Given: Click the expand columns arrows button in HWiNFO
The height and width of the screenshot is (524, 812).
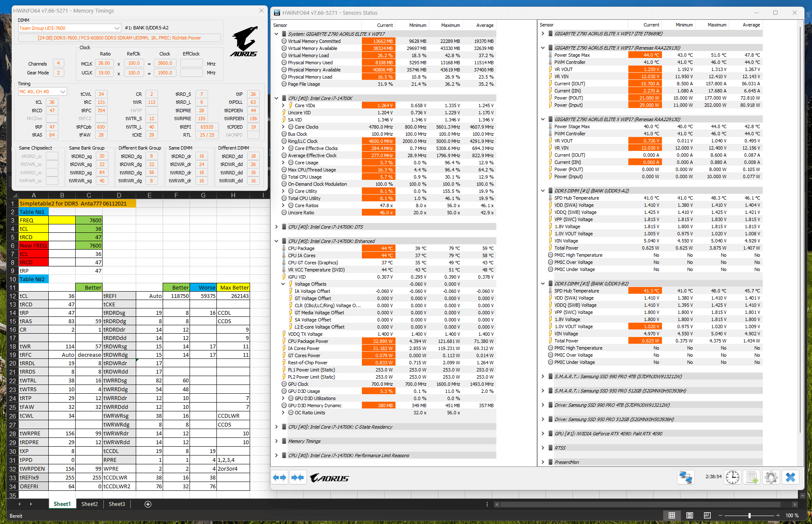Looking at the screenshot, I should tap(279, 477).
